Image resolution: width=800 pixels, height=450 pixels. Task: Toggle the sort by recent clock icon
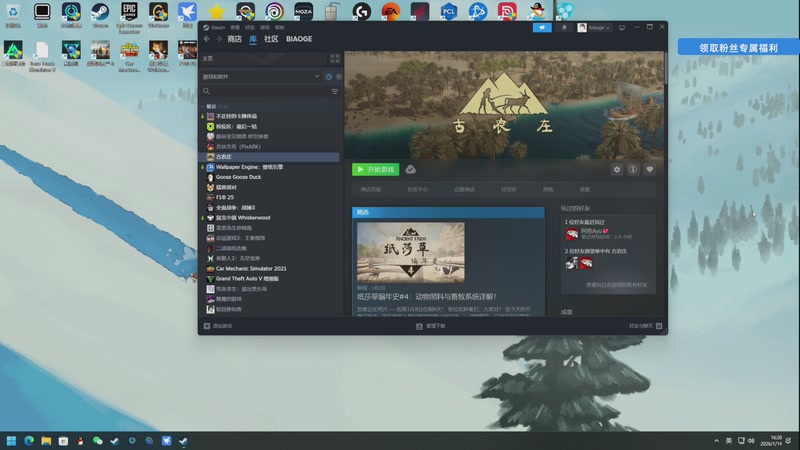click(x=329, y=77)
